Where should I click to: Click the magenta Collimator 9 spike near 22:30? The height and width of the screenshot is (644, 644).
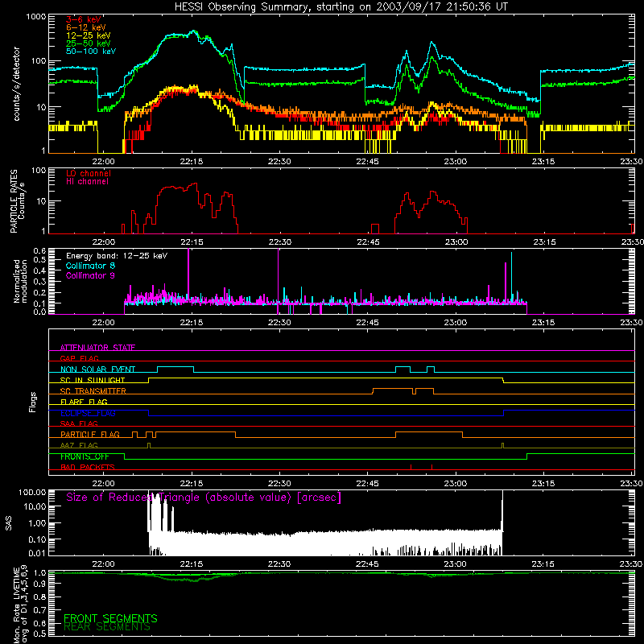click(x=279, y=281)
